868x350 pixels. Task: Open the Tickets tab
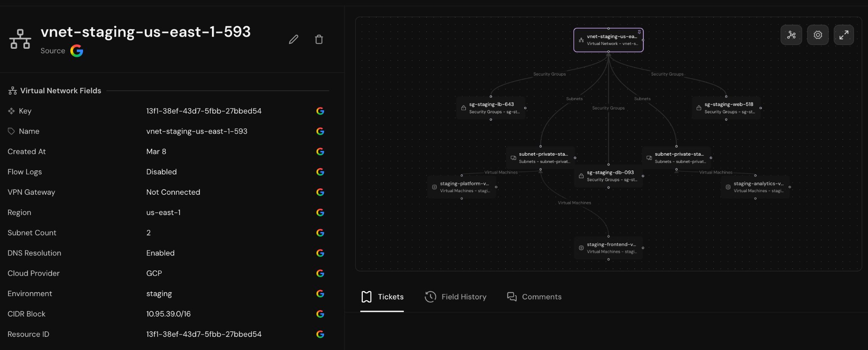click(382, 297)
